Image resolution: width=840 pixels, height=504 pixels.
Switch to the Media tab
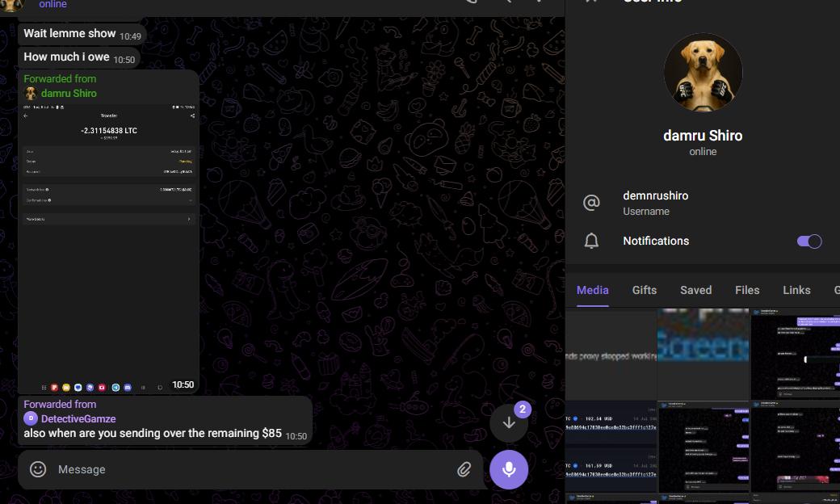tap(593, 290)
